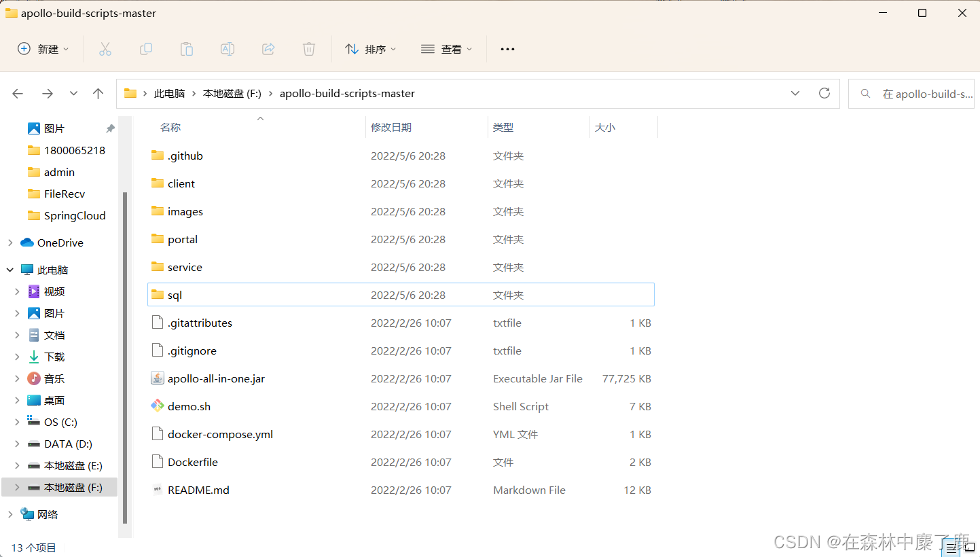The width and height of the screenshot is (980, 557).
Task: Go back with the left arrow
Action: (18, 94)
